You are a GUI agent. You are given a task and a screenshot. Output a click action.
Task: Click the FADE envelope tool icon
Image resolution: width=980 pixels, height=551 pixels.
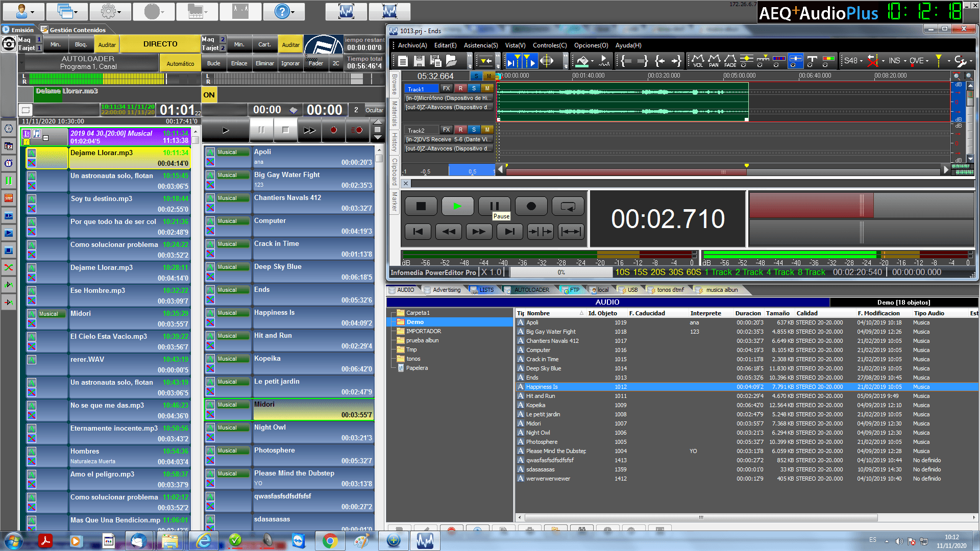pos(730,61)
